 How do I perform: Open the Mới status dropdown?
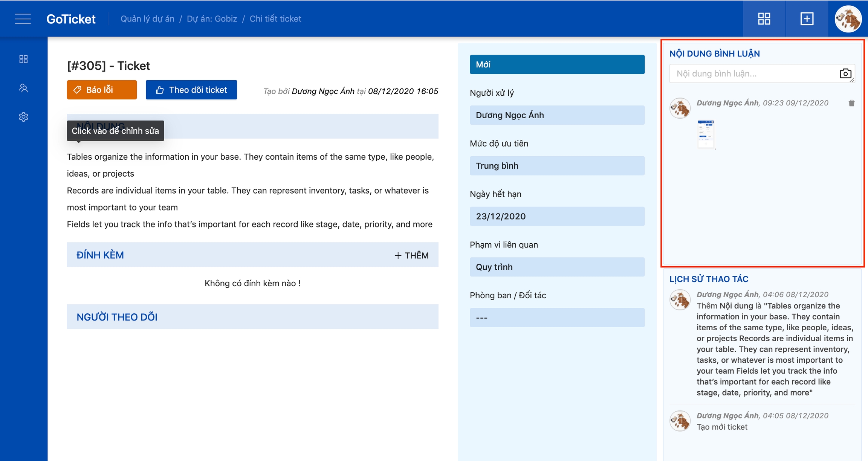[x=557, y=64]
